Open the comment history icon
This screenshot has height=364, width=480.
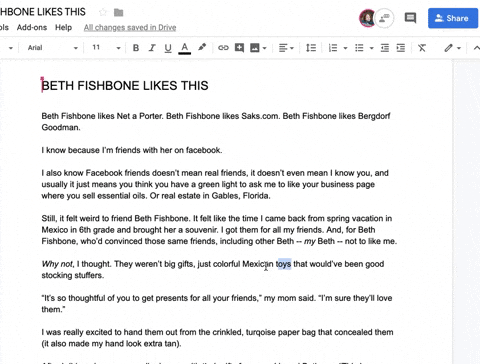coord(410,18)
